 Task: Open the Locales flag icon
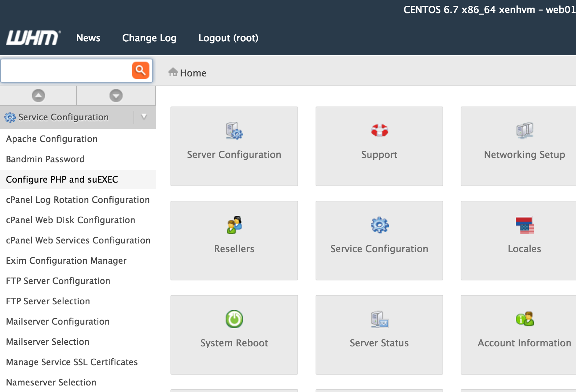click(524, 225)
